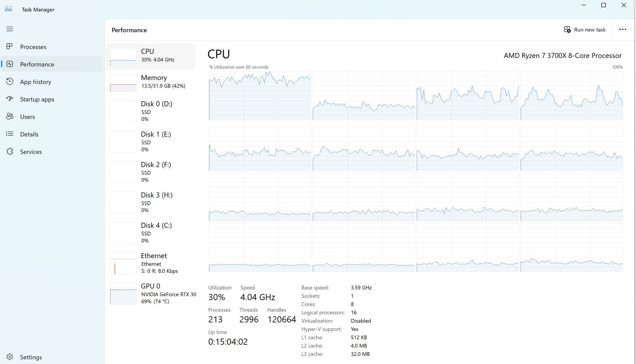Screen dimensions: 636x364
Task: Open Task Manager Settings
Action: click(x=31, y=357)
